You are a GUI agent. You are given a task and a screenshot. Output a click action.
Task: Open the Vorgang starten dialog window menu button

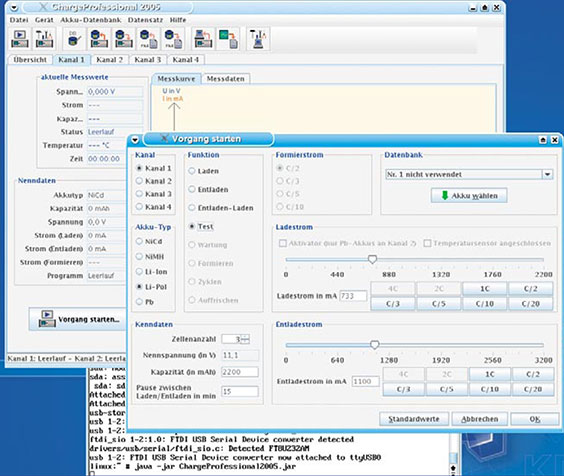point(135,140)
